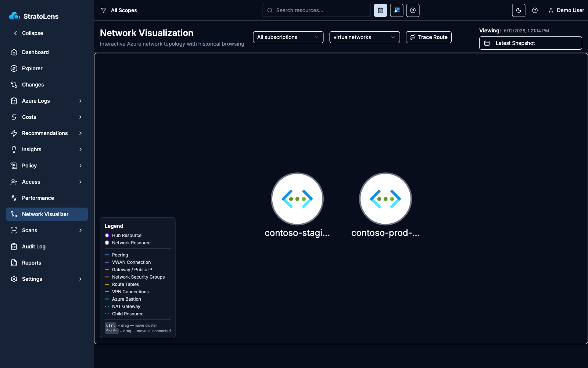Image resolution: width=588 pixels, height=368 pixels.
Task: Click the Network Resource legend marker
Action: click(x=107, y=243)
